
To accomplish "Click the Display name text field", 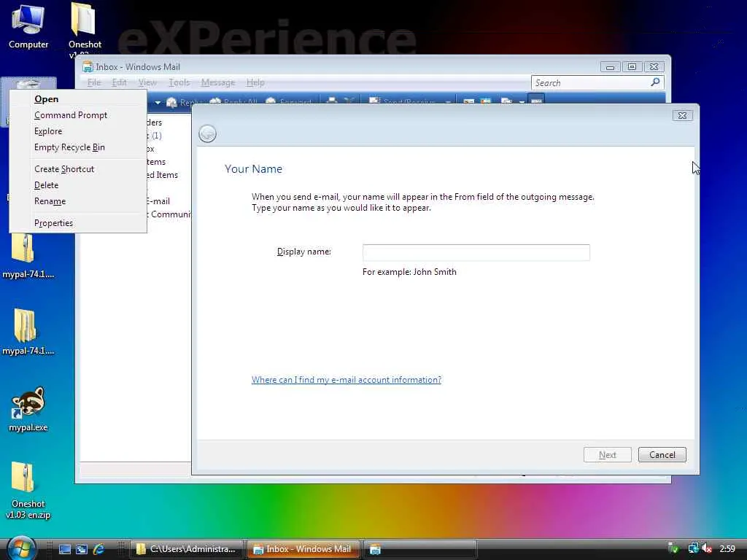I will [x=476, y=252].
